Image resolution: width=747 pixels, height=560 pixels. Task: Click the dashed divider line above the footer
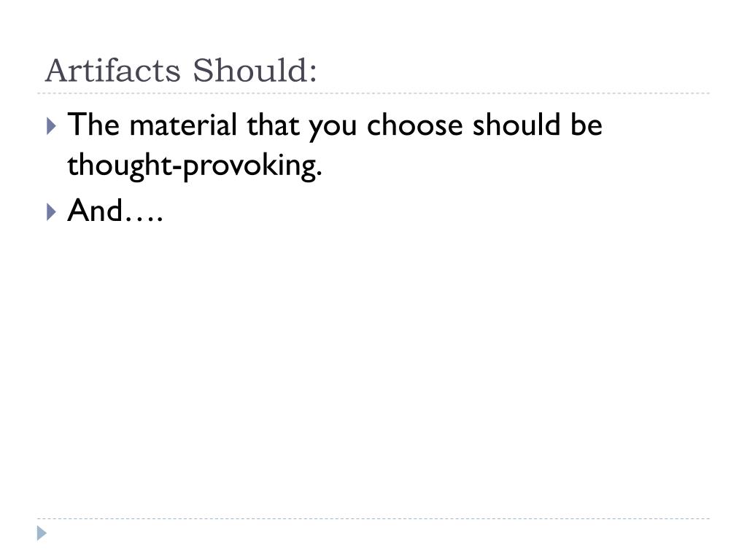[373, 518]
